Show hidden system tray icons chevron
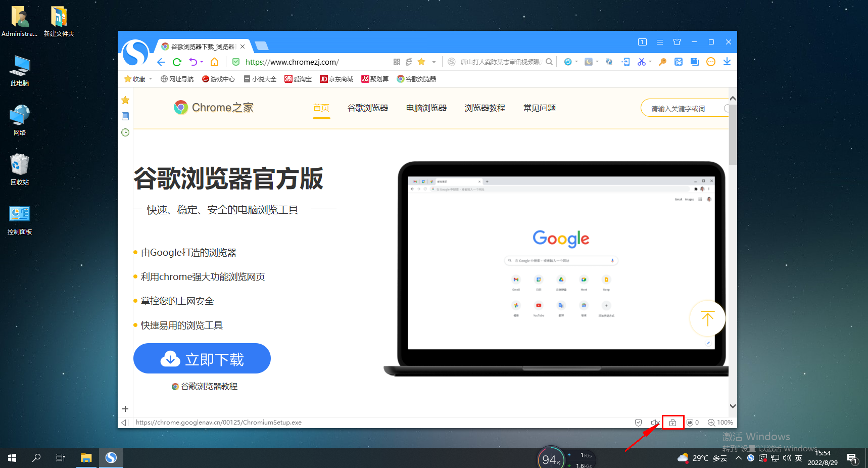The width and height of the screenshot is (868, 468). [x=739, y=458]
